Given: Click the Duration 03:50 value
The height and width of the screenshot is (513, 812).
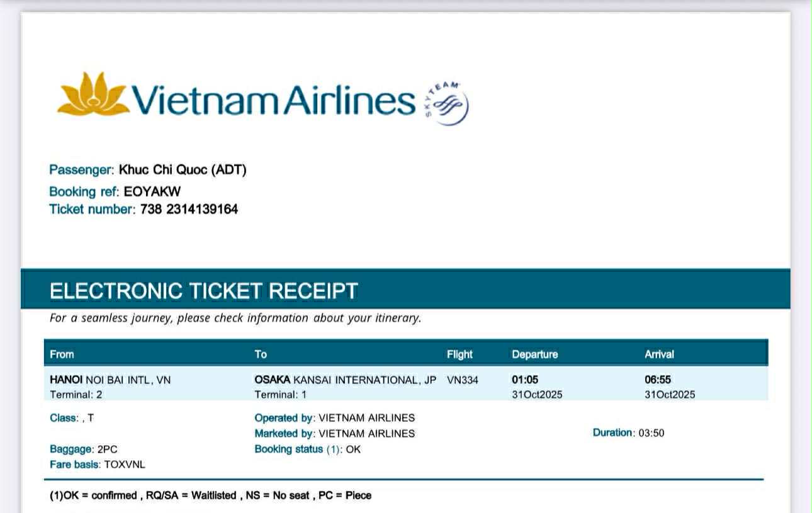Looking at the screenshot, I should tap(651, 433).
